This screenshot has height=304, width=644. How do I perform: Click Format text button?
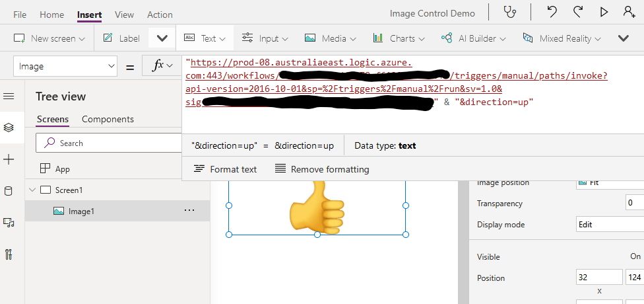(226, 169)
